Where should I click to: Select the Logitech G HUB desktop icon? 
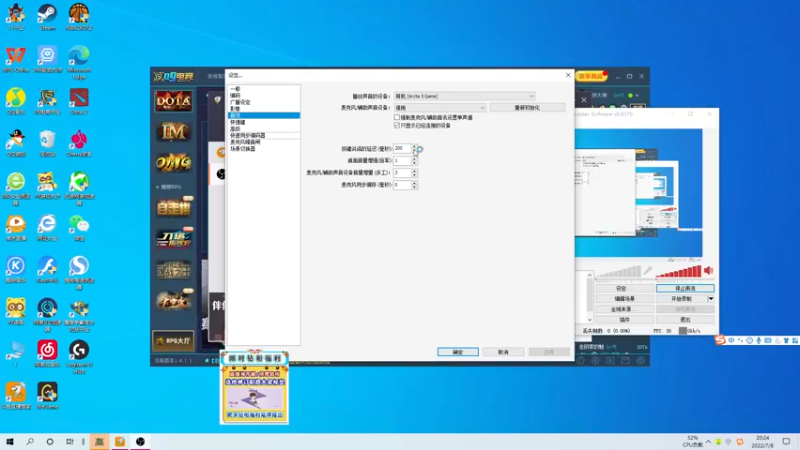(79, 356)
